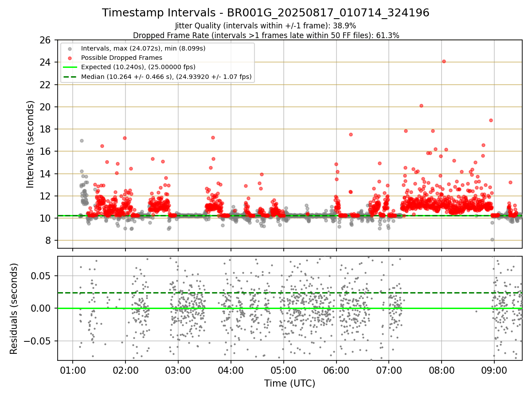Image resolution: width=532 pixels, height=399 pixels.
Task: Click the solid green zero line in residuals plot
Action: coord(289,308)
